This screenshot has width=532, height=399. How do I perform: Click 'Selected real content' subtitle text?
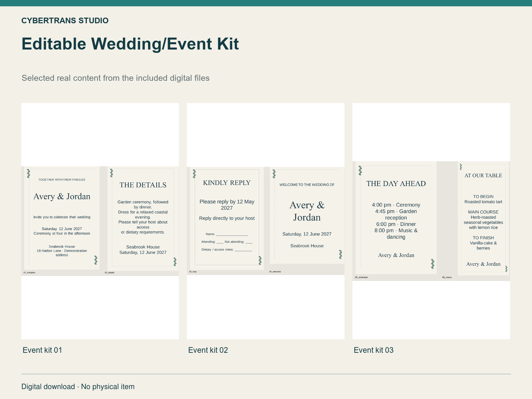(115, 78)
